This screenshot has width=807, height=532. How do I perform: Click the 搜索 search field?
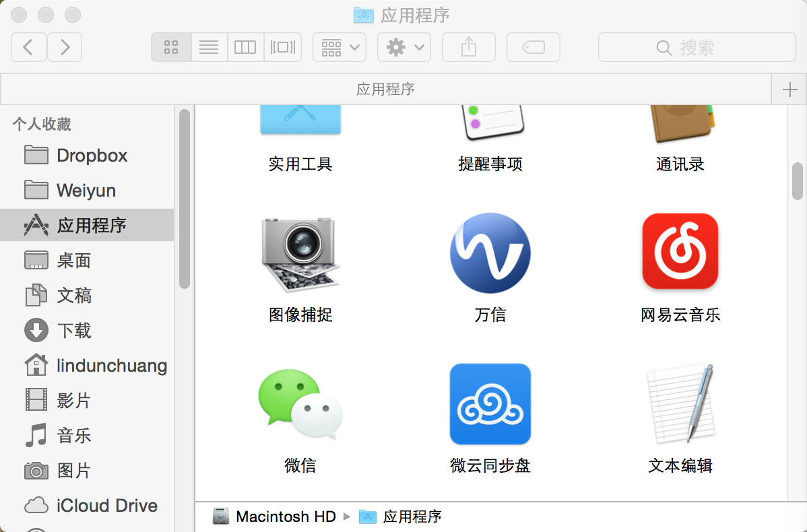697,47
